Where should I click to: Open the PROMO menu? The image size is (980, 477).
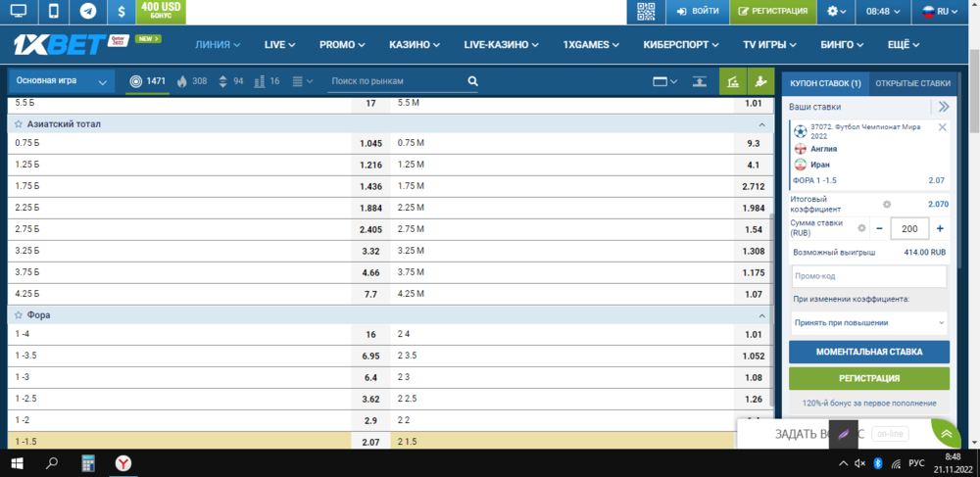(342, 45)
